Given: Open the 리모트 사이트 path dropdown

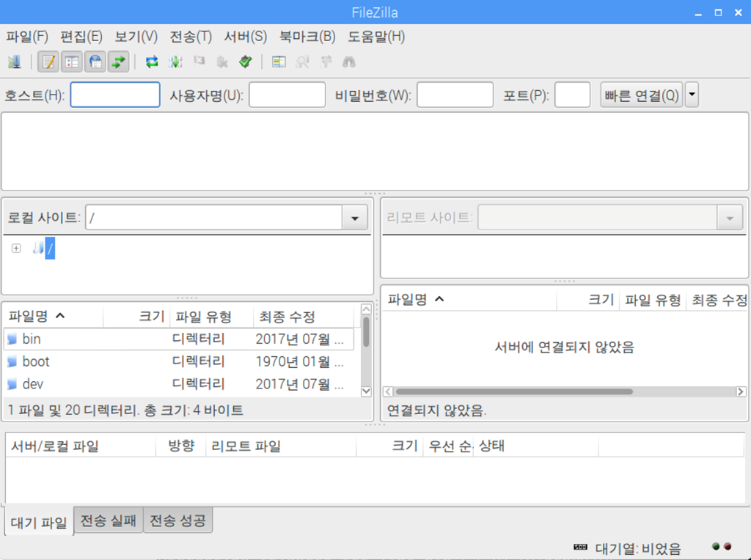Looking at the screenshot, I should pyautogui.click(x=730, y=218).
